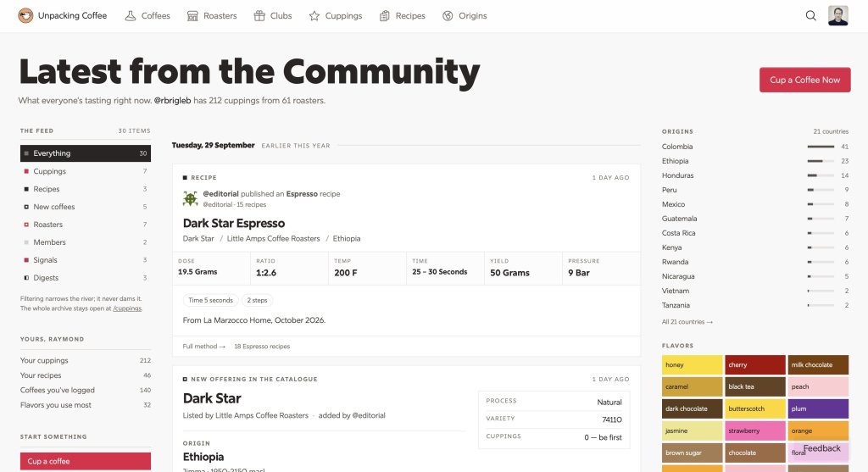The width and height of the screenshot is (868, 472).
Task: Click the @editorial avatar icon
Action: (190, 198)
